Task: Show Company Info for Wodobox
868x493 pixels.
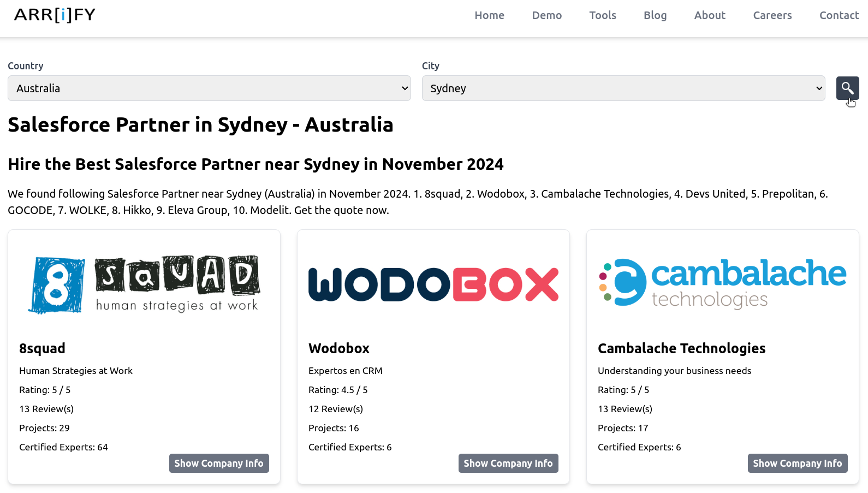Action: click(x=508, y=464)
